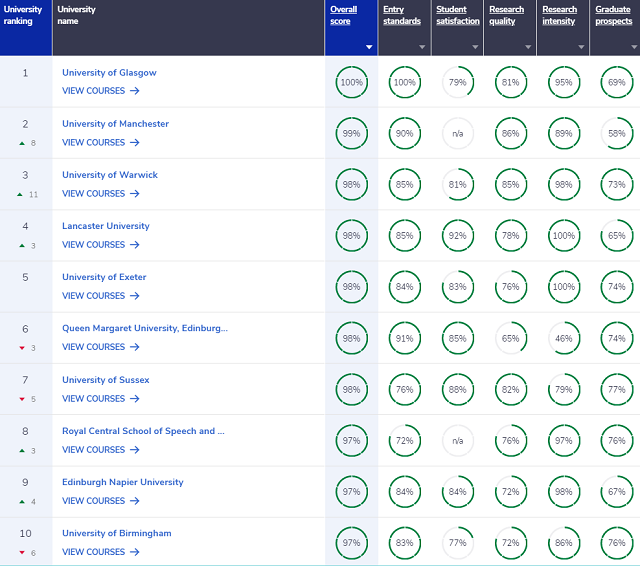This screenshot has height=566, width=640.
Task: Click Manchester's 99% overall score circle
Action: point(351,133)
